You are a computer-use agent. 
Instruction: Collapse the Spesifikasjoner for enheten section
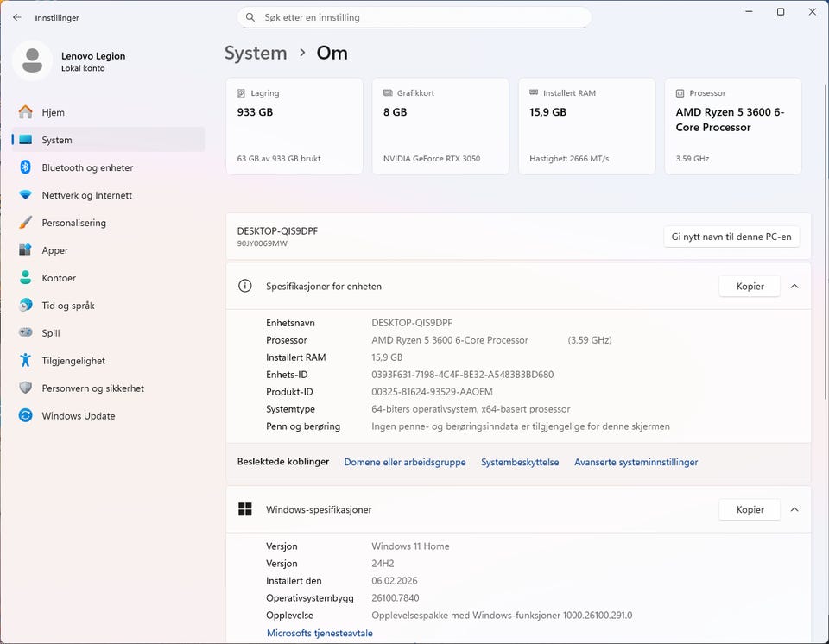pos(794,286)
